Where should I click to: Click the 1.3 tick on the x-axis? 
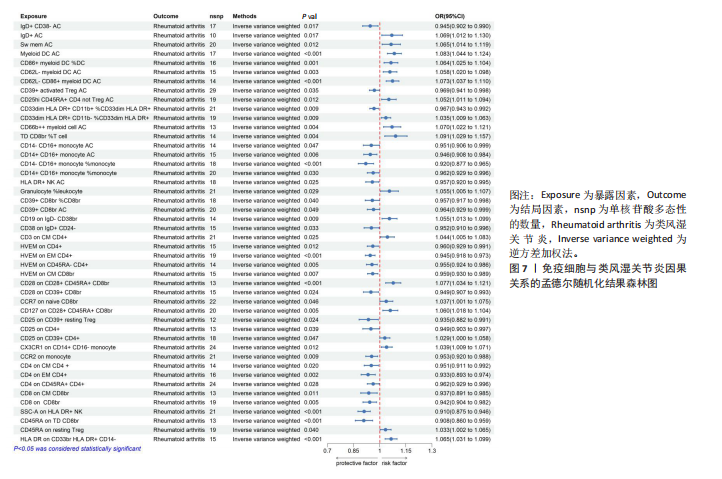pyautogui.click(x=432, y=452)
